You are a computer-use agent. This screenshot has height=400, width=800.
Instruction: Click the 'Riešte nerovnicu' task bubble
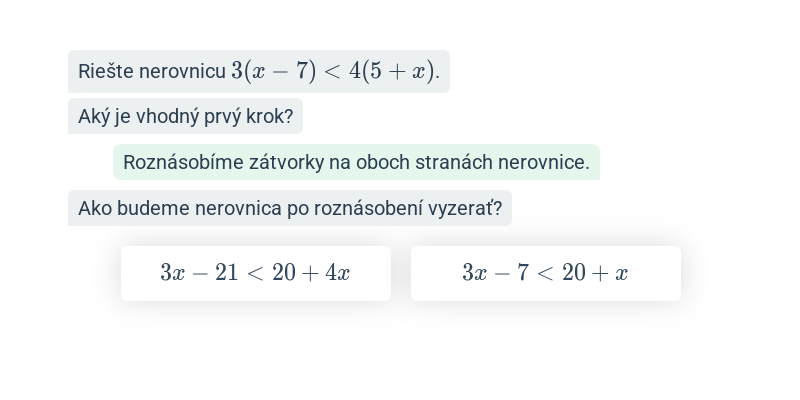259,71
